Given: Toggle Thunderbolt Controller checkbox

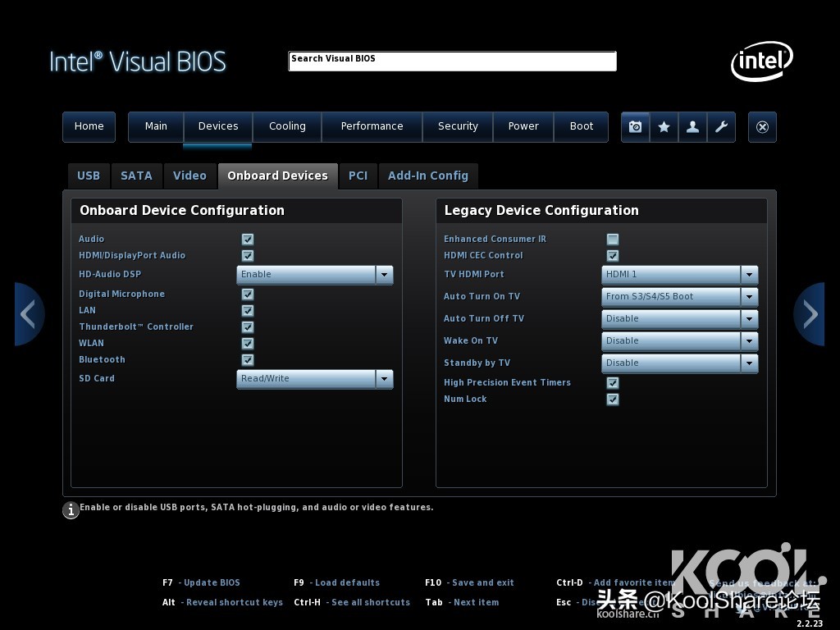Looking at the screenshot, I should click(x=248, y=326).
